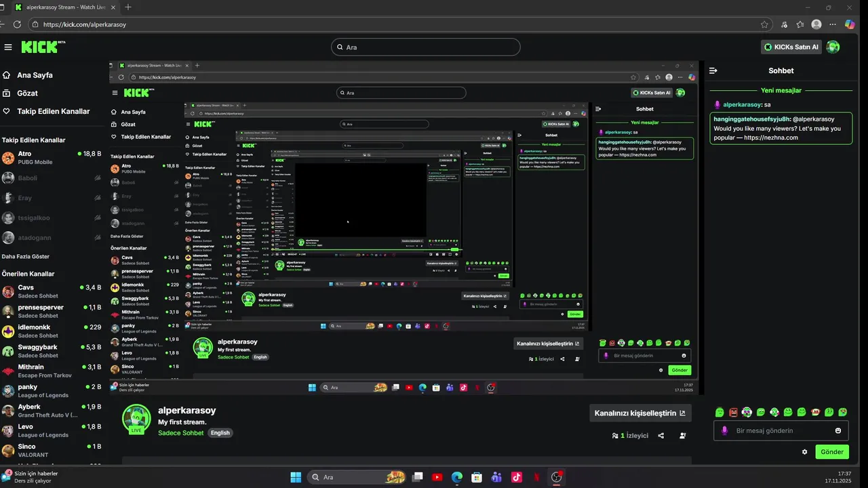Viewport: 868px width, 488px height.
Task: Open OBS Studio from the taskbar
Action: tap(557, 477)
